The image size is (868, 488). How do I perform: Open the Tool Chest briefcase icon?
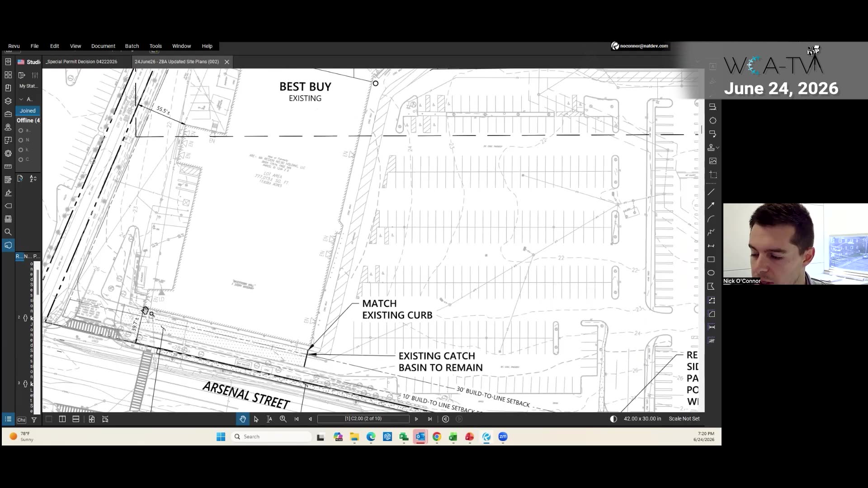8,114
